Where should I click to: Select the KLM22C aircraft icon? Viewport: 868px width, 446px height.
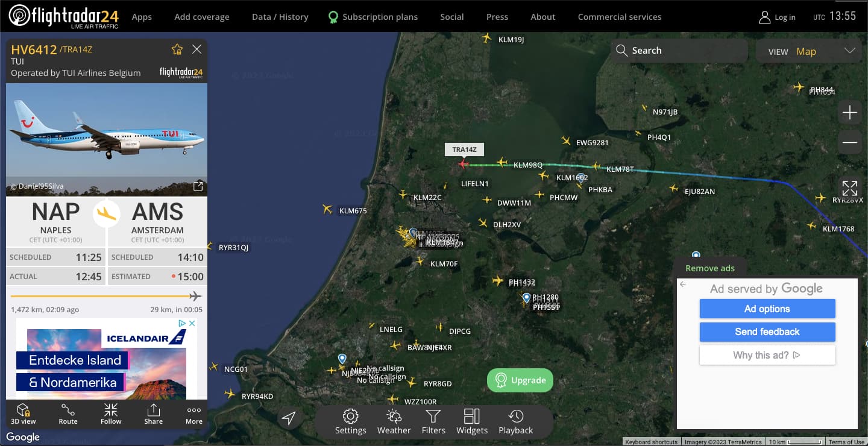(403, 195)
